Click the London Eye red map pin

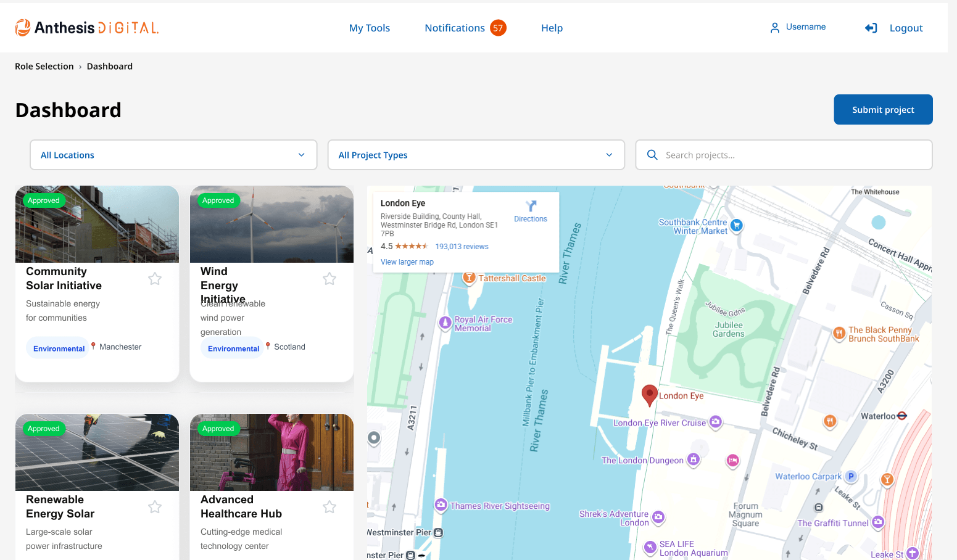pos(649,395)
